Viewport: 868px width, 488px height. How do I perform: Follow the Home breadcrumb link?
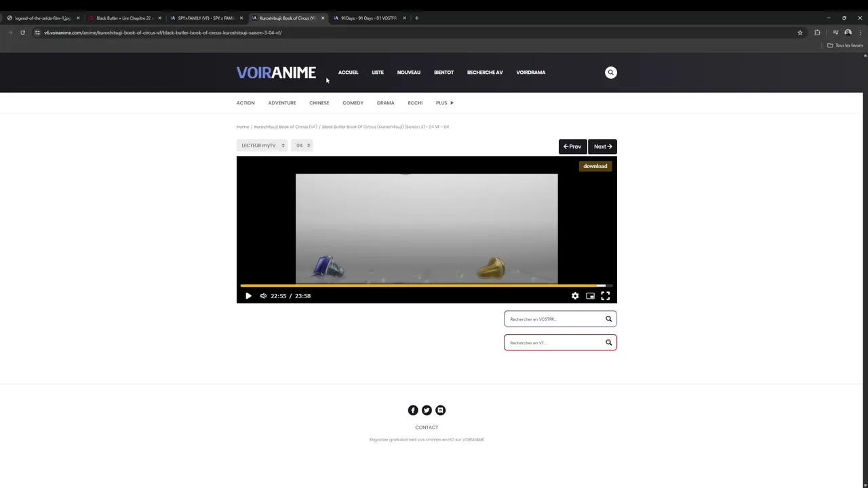(x=243, y=127)
